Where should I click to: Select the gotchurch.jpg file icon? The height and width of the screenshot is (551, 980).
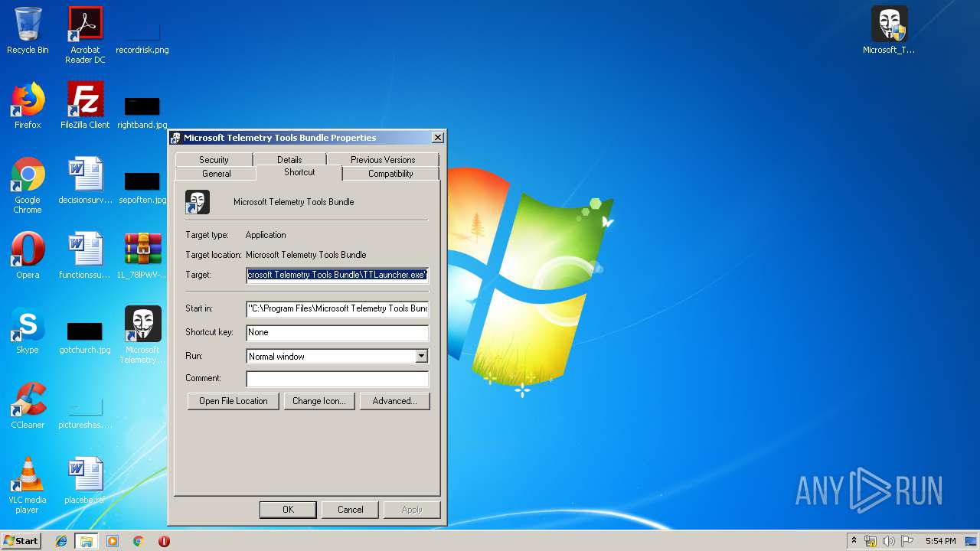point(85,337)
